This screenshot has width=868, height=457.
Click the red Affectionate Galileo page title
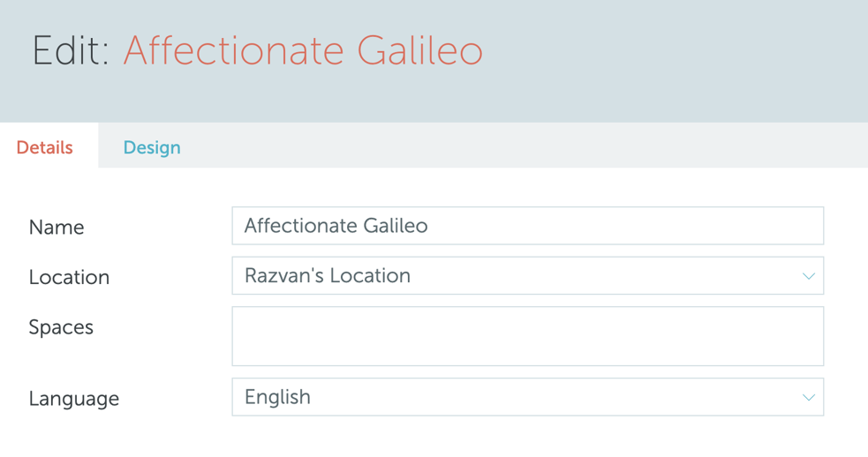303,50
